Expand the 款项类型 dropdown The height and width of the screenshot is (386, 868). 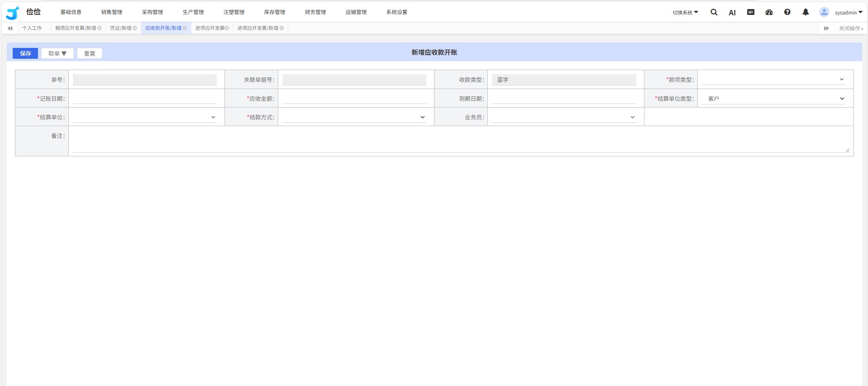click(773, 80)
